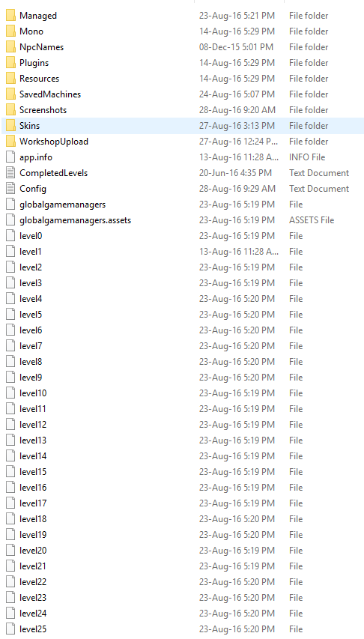Select the SavedMachines folder icon
Screen dimensions: 364x639
click(11, 94)
